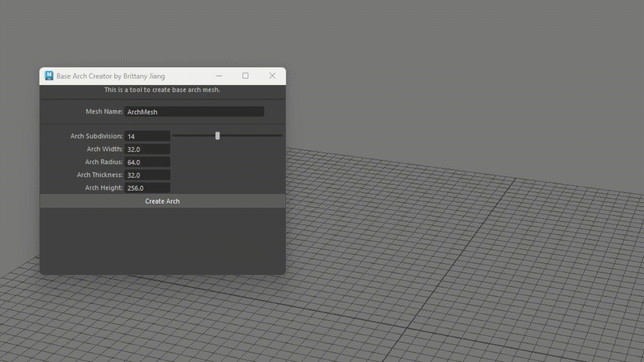Click the Arch Thickness value field
This screenshot has width=644, height=362.
coord(147,175)
